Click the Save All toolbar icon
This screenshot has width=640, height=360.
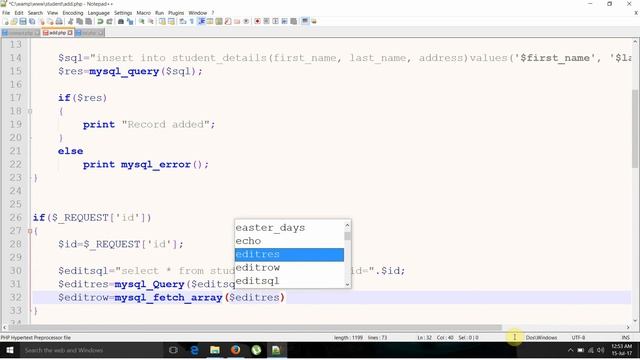pos(32,21)
